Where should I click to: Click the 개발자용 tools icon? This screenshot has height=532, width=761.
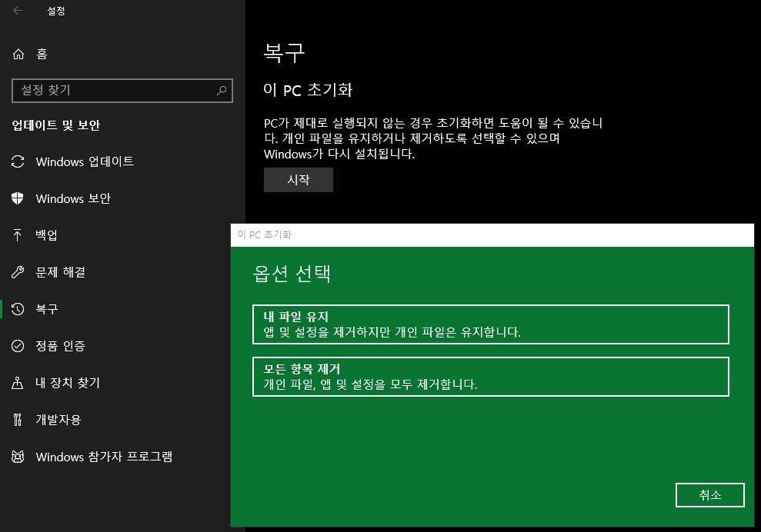coord(18,420)
